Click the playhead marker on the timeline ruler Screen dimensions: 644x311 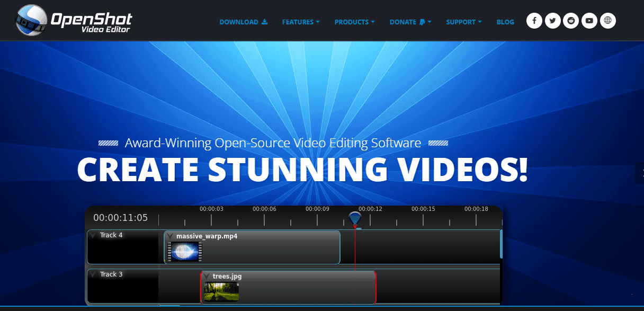(355, 217)
